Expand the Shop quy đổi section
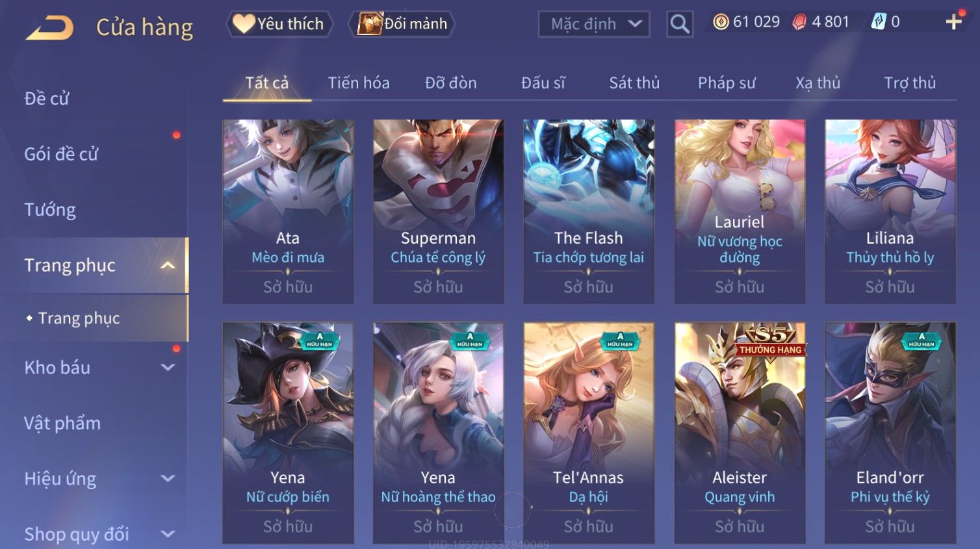 click(168, 534)
